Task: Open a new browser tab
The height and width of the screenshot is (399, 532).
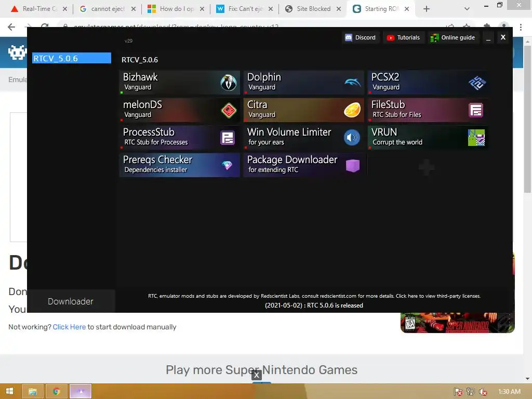Action: pos(427,9)
